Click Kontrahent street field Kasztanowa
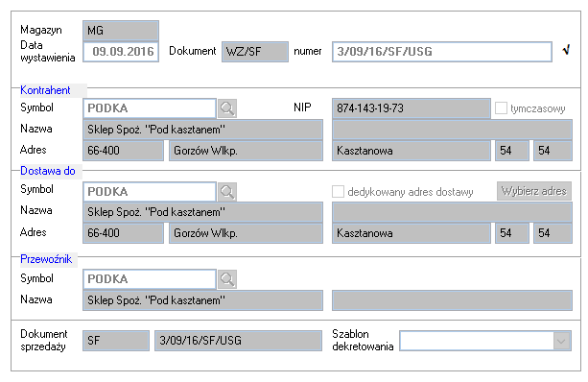588x382 pixels. (412, 151)
